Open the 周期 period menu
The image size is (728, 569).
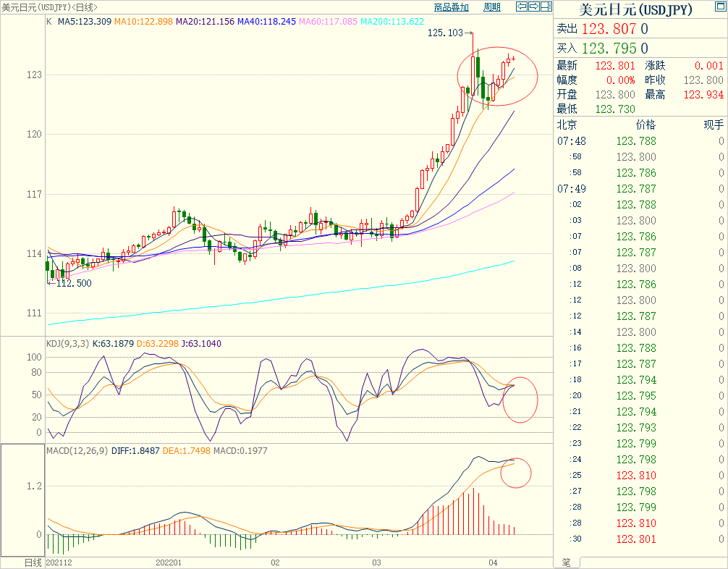point(491,7)
